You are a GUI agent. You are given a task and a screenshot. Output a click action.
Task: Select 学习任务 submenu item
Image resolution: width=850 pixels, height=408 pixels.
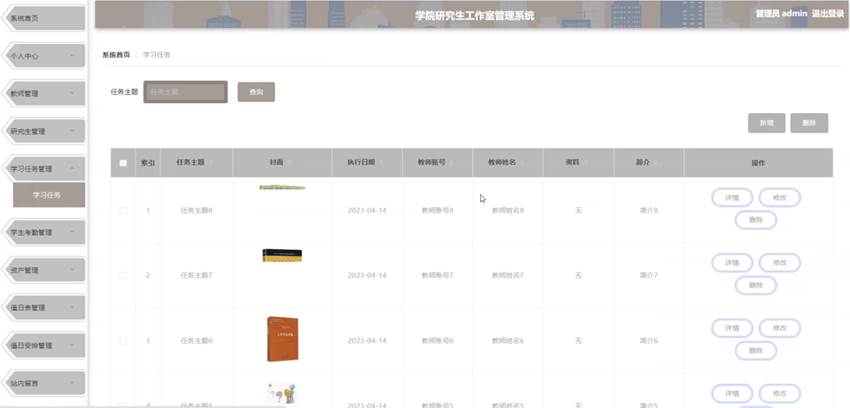pos(47,195)
